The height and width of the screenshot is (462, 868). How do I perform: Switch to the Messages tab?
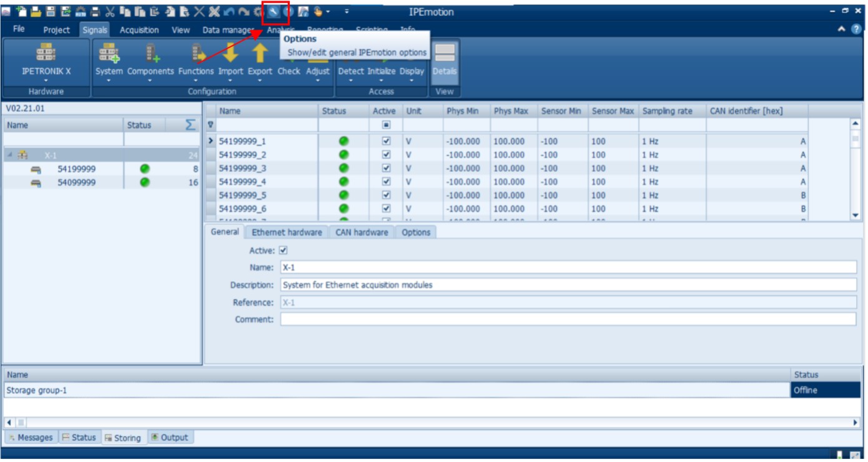coord(31,438)
